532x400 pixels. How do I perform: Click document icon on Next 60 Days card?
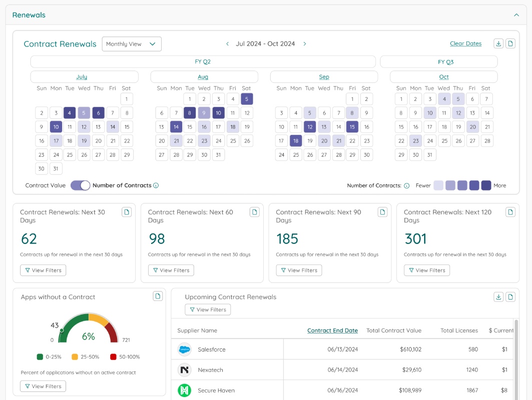[x=254, y=212]
